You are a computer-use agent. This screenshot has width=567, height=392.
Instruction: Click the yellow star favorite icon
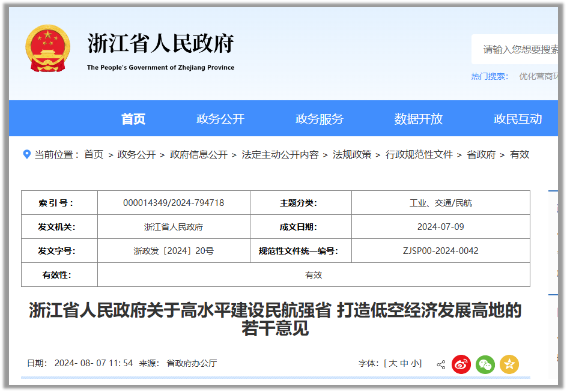coord(509,364)
